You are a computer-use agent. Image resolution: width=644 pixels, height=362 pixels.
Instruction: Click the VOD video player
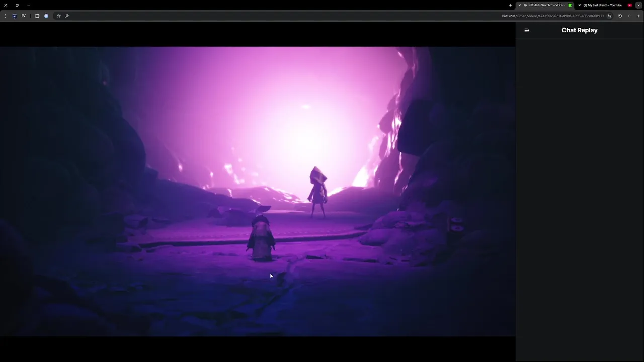tap(258, 192)
